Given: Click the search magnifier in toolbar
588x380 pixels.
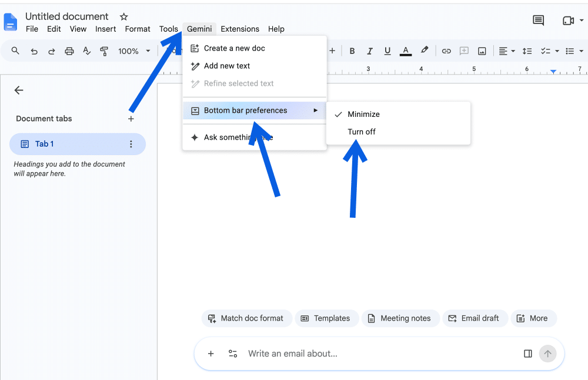Looking at the screenshot, I should [15, 51].
